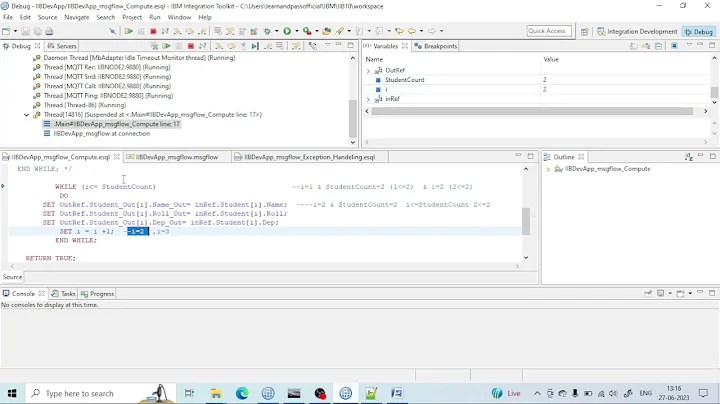The width and height of the screenshot is (720, 404).
Task: Open the Navigate menu
Action: 77,17
